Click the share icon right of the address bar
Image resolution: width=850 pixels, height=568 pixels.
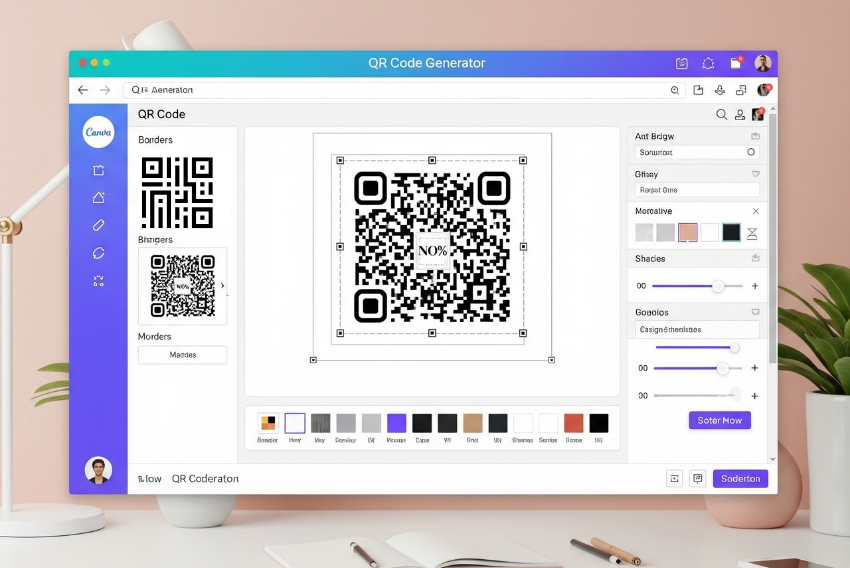[x=698, y=90]
